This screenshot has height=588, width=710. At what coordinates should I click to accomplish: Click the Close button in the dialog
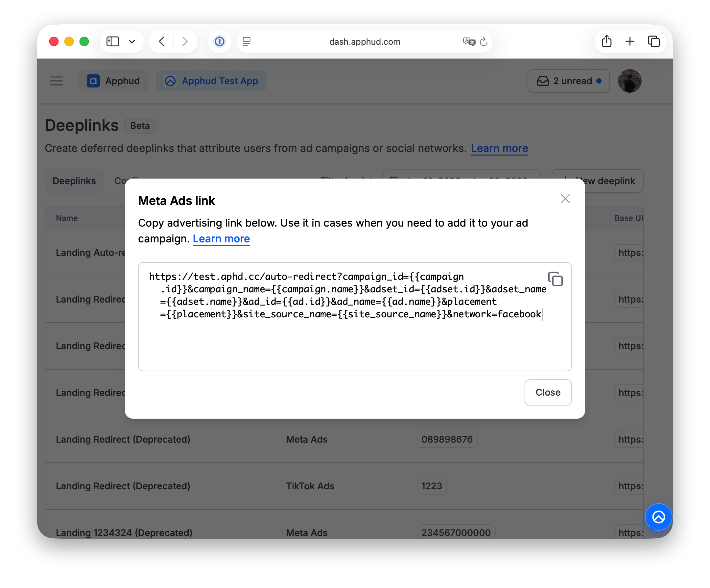(x=548, y=392)
